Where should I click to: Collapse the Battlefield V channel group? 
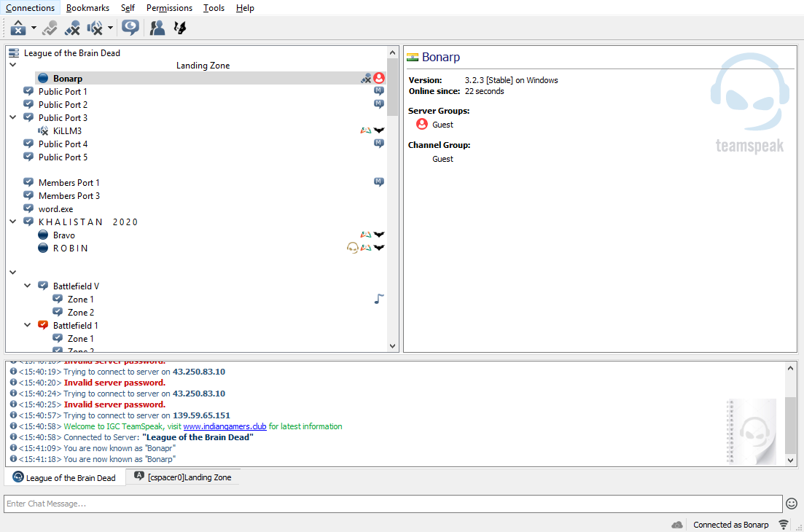coord(28,286)
